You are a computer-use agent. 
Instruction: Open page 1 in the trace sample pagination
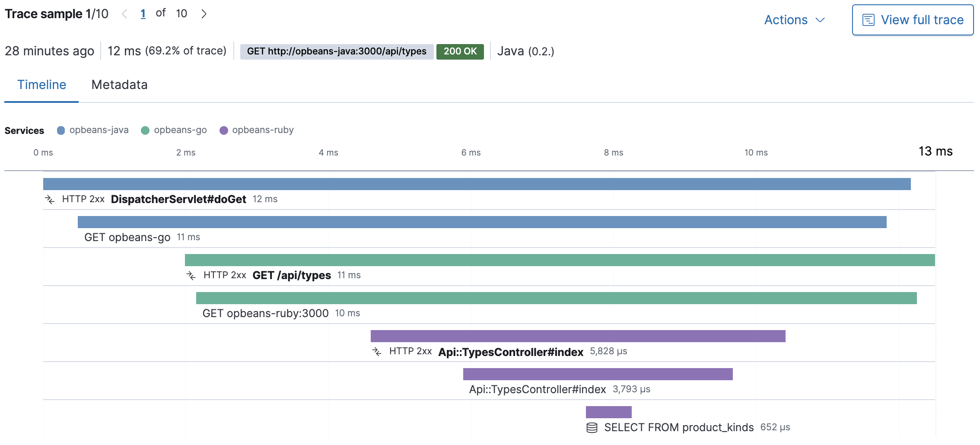[x=143, y=13]
